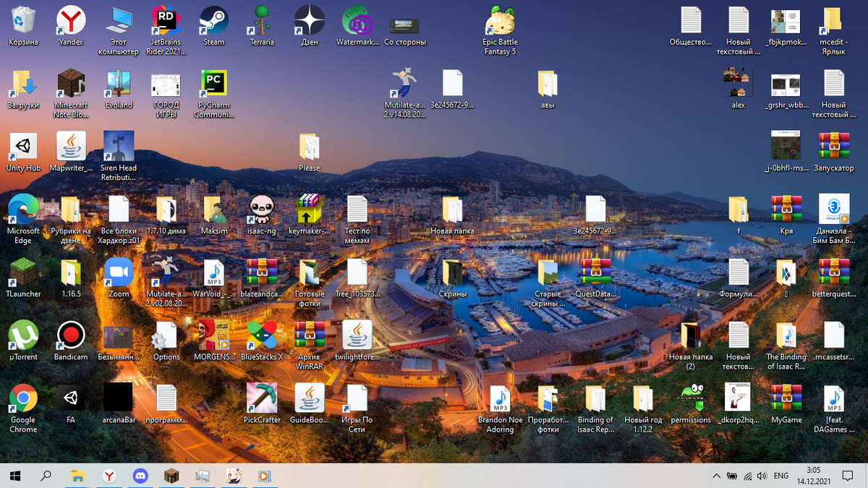The width and height of the screenshot is (868, 488).
Task: Open File Explorer from the taskbar
Action: click(77, 476)
